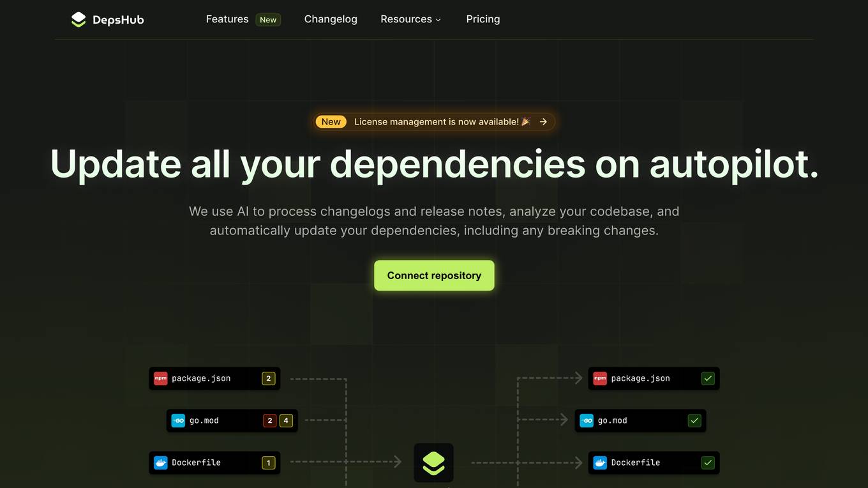Click the DepsHub brand name text
This screenshot has width=868, height=488.
118,20
